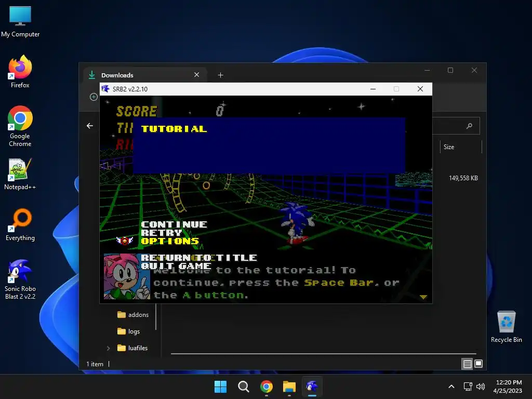Click the Amy Rose dialogue portrait

point(127,276)
